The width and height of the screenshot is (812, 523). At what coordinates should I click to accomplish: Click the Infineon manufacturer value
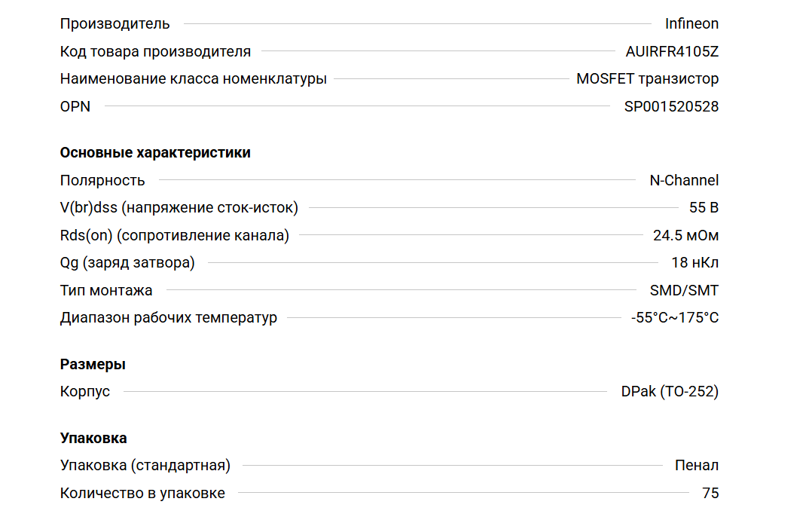click(691, 23)
